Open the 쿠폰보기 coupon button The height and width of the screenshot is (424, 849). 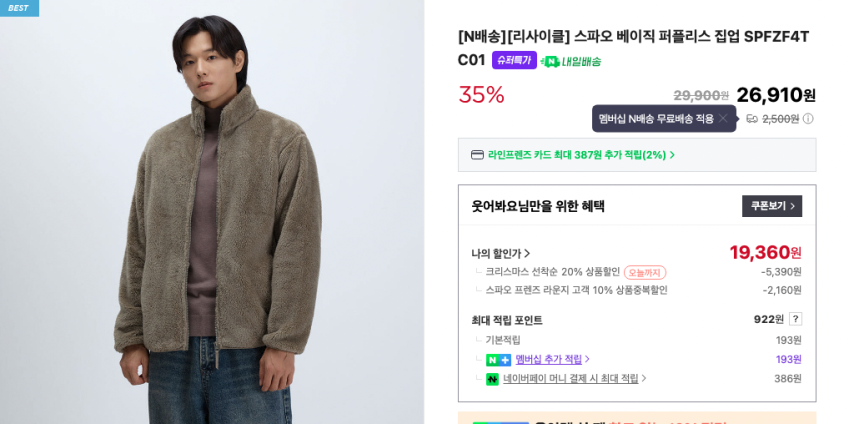[772, 206]
